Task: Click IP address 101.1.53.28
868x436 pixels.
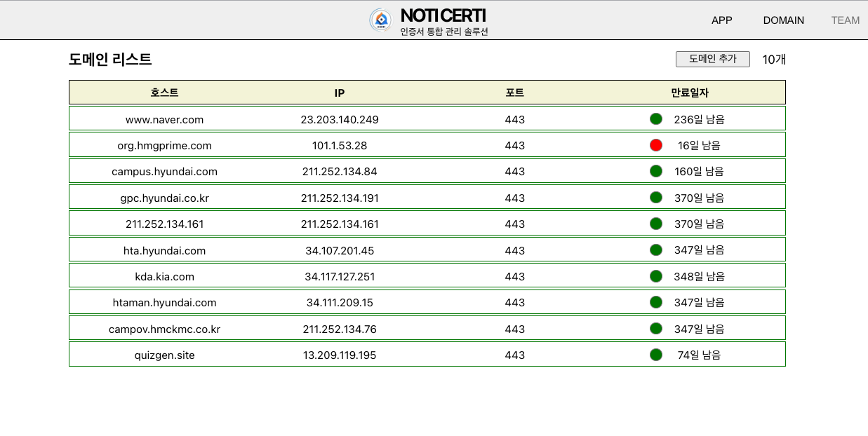Action: 340,146
